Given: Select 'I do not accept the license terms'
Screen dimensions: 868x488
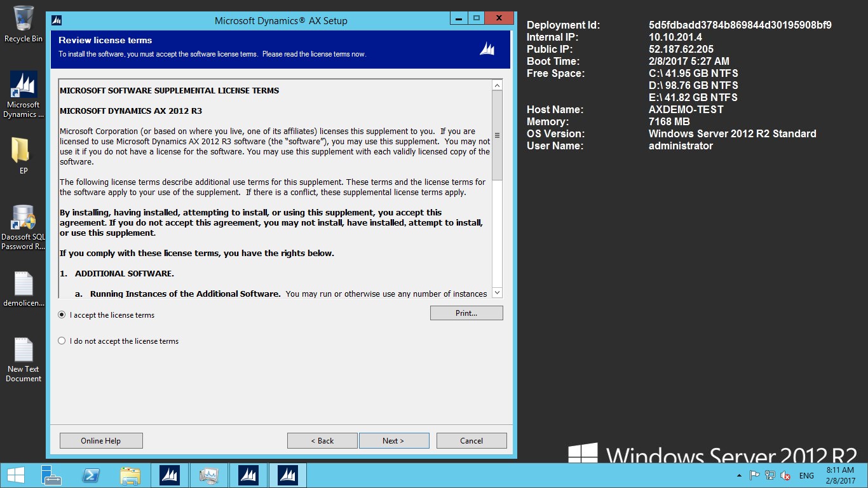Looking at the screenshot, I should tap(62, 341).
